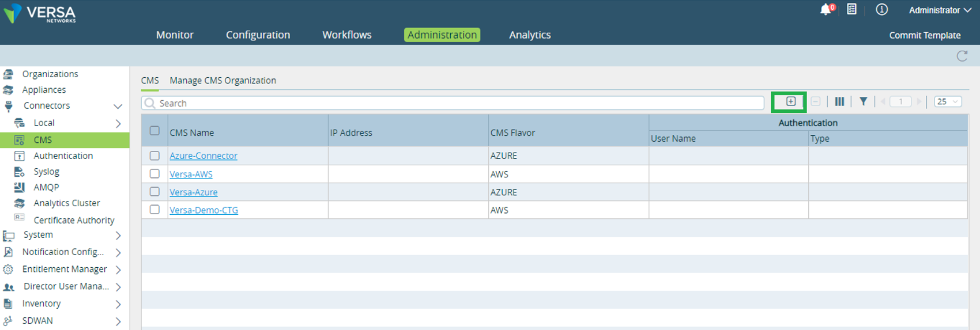Click the Organizations sidebar icon

coord(8,74)
